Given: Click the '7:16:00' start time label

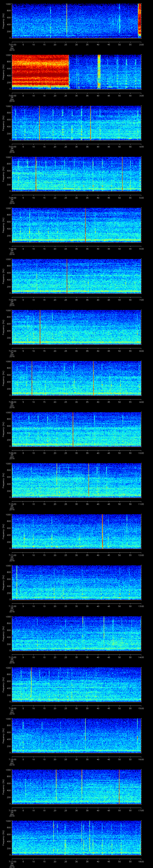Looking at the screenshot, I should pos(12,810).
